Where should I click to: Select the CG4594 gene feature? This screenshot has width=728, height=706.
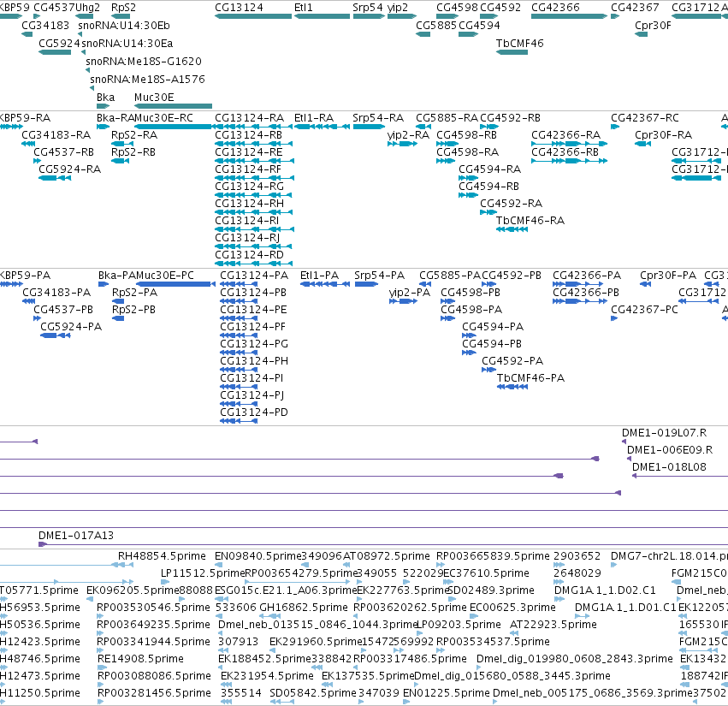coord(469,34)
